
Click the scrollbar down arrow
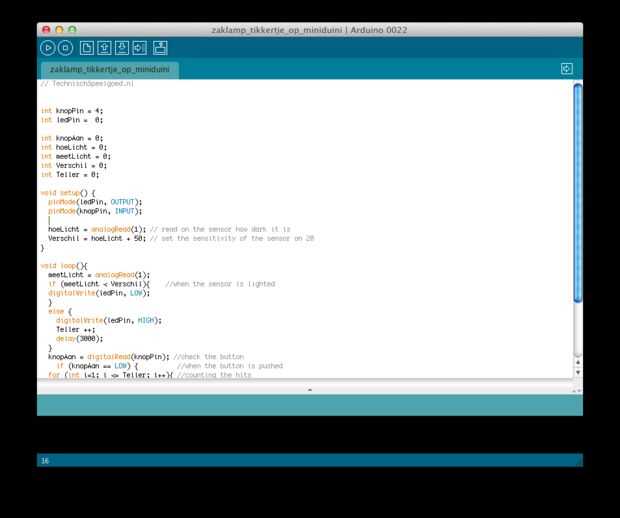(x=578, y=372)
